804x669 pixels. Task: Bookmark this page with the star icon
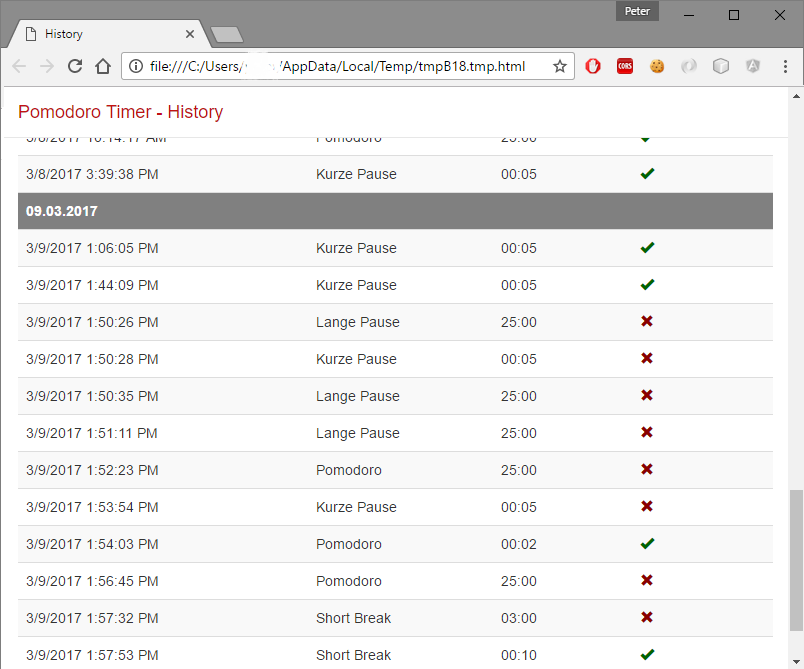click(560, 66)
